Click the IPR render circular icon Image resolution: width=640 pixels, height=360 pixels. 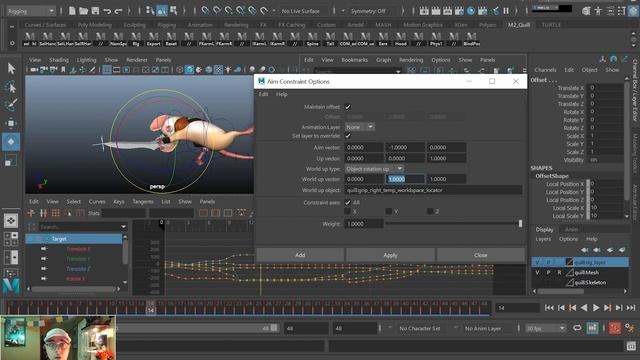coord(471,11)
